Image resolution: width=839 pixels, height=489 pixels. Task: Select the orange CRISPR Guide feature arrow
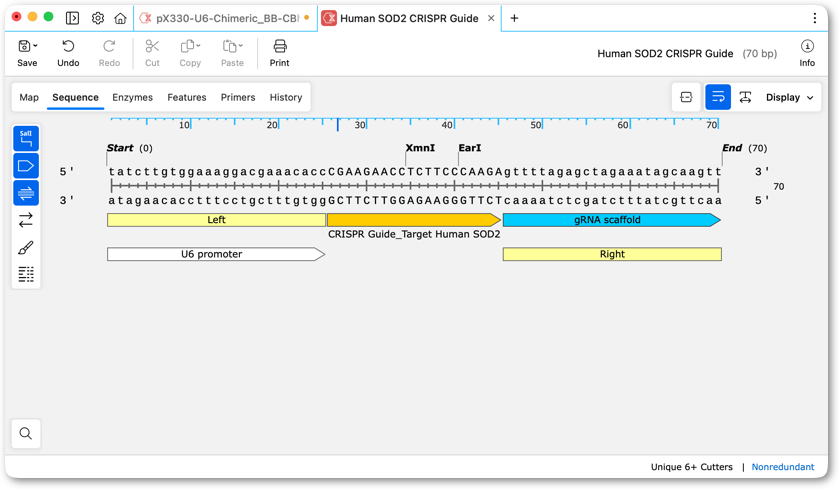(x=414, y=220)
